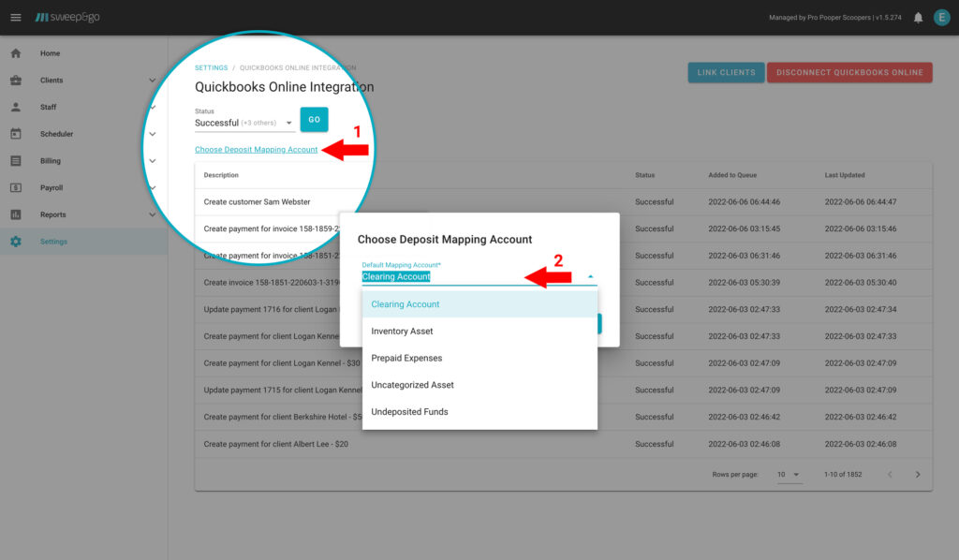Click the Payroll sidebar icon
The width and height of the screenshot is (959, 560).
click(15, 186)
